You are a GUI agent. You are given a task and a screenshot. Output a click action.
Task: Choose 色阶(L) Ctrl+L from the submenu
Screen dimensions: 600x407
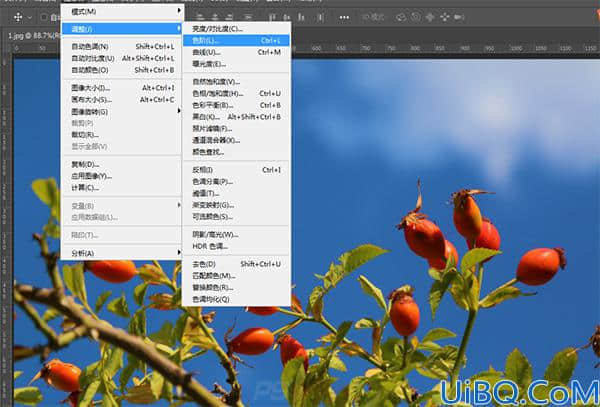(236, 40)
